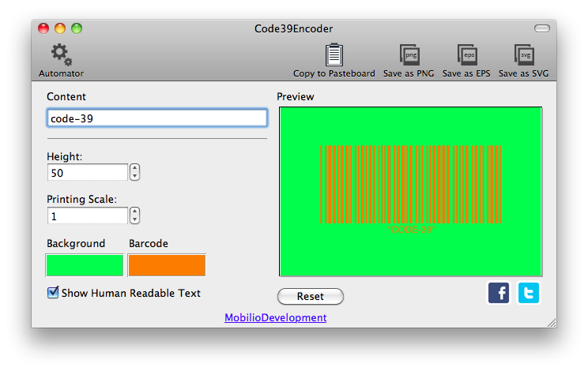
Task: Open the MobilioDevelopment link
Action: (x=276, y=317)
